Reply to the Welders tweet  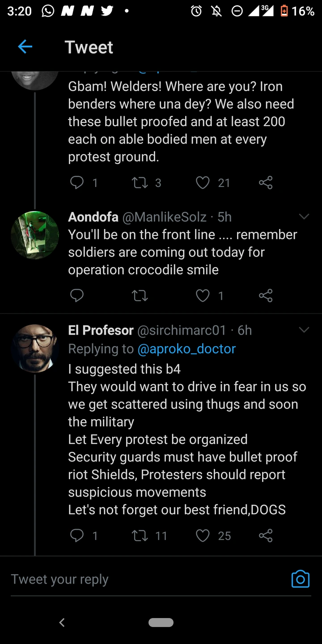(77, 182)
